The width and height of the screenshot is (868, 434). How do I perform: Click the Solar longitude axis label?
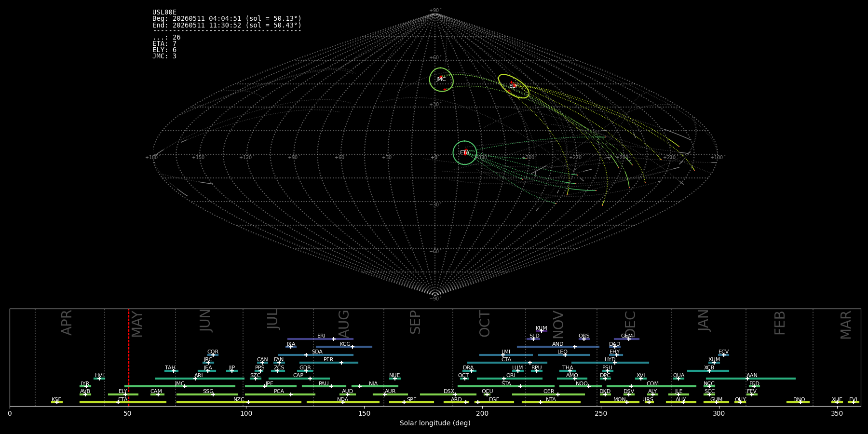click(435, 423)
